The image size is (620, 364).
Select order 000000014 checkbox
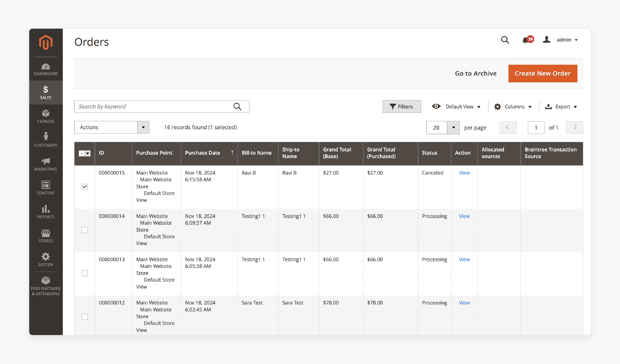[x=85, y=230]
